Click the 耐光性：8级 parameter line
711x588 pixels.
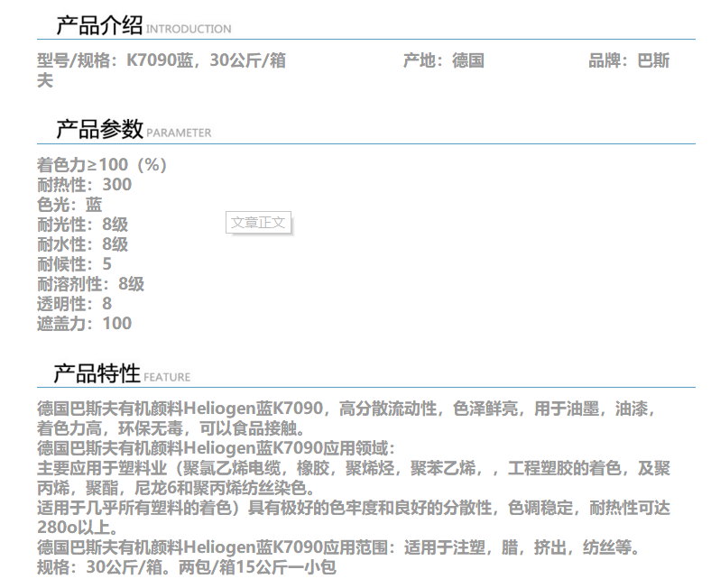(x=82, y=225)
